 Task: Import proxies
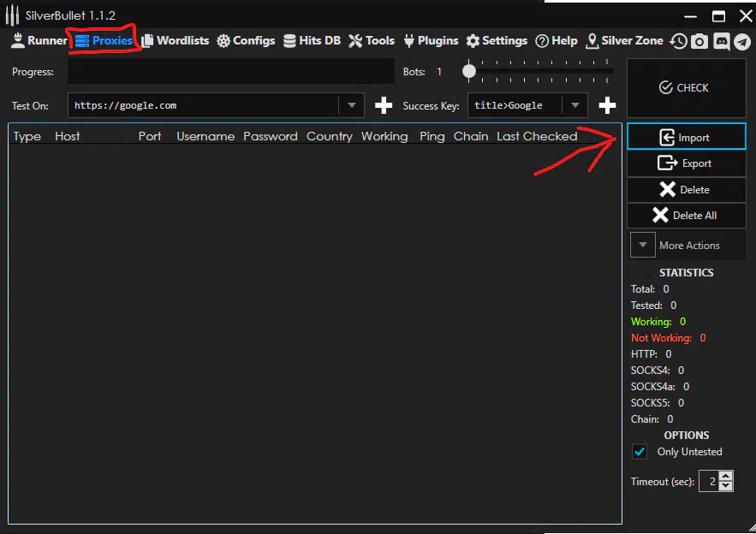686,137
